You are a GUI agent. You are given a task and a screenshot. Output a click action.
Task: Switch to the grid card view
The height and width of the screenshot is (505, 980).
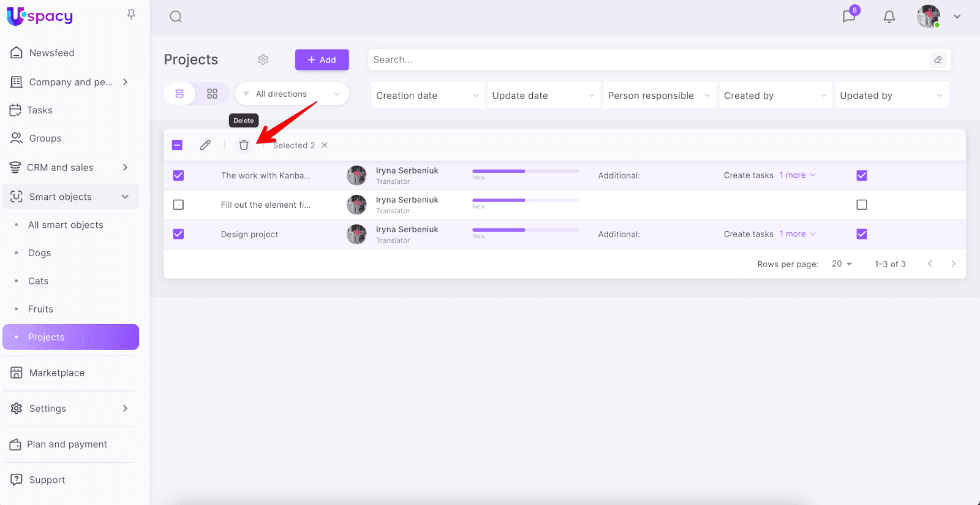[212, 94]
